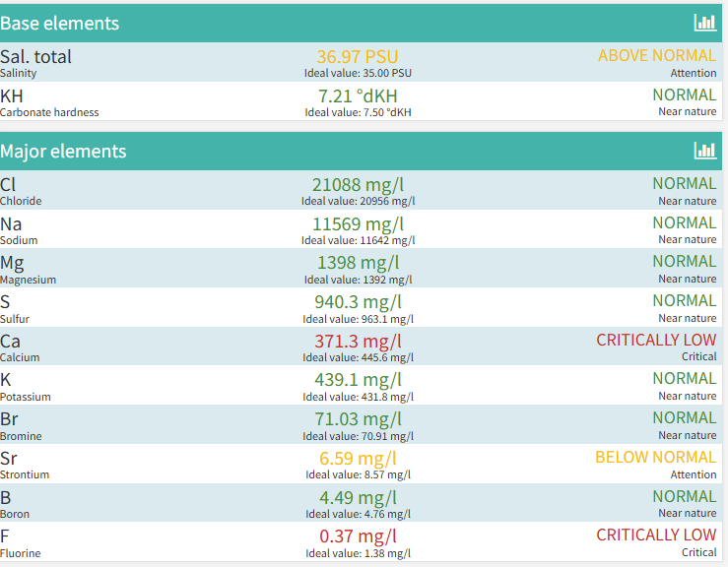Viewport: 728px width, 567px height.
Task: Click the NORMAL status in Bromine row
Action: [685, 417]
